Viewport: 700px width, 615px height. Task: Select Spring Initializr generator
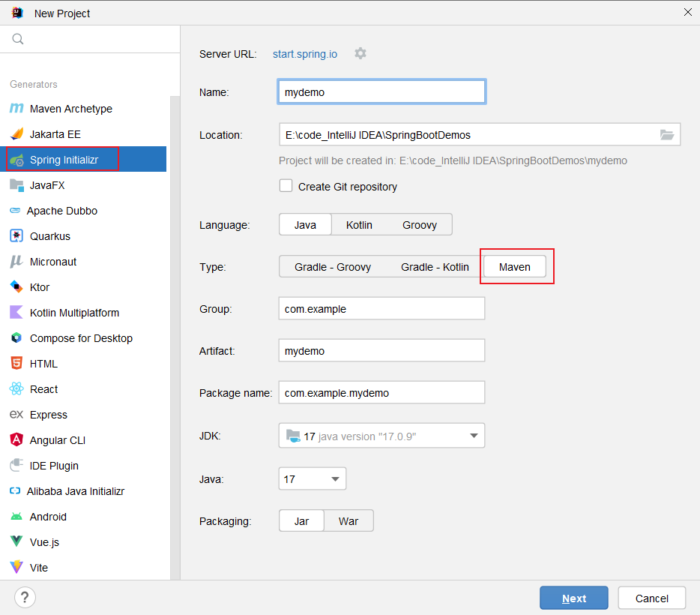coord(83,160)
